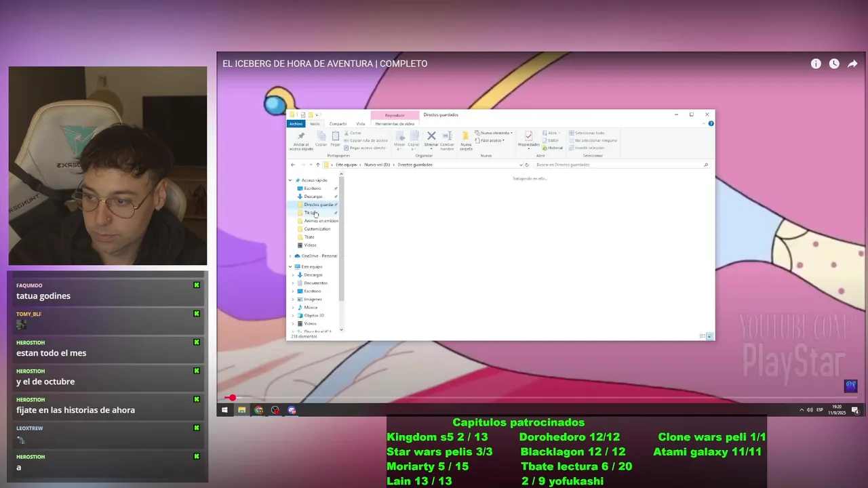This screenshot has width=868, height=488.
Task: Switch to large icons view in status bar
Action: [x=709, y=336]
